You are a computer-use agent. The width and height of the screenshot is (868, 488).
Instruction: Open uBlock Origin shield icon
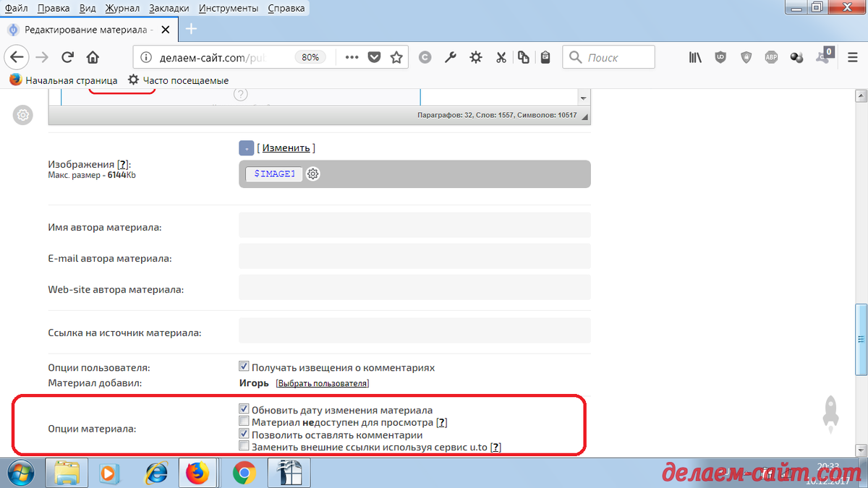pos(720,57)
